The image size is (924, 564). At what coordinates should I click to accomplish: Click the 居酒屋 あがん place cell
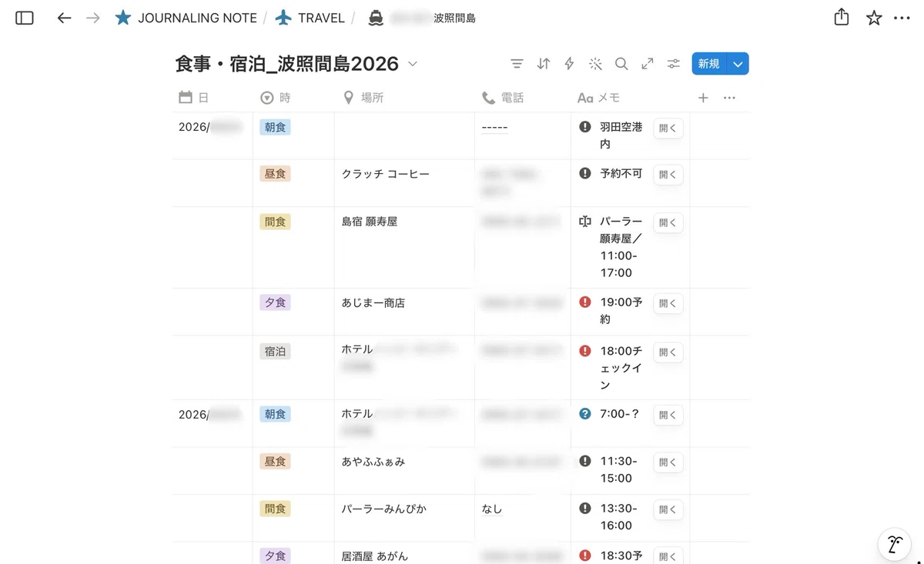coord(404,553)
